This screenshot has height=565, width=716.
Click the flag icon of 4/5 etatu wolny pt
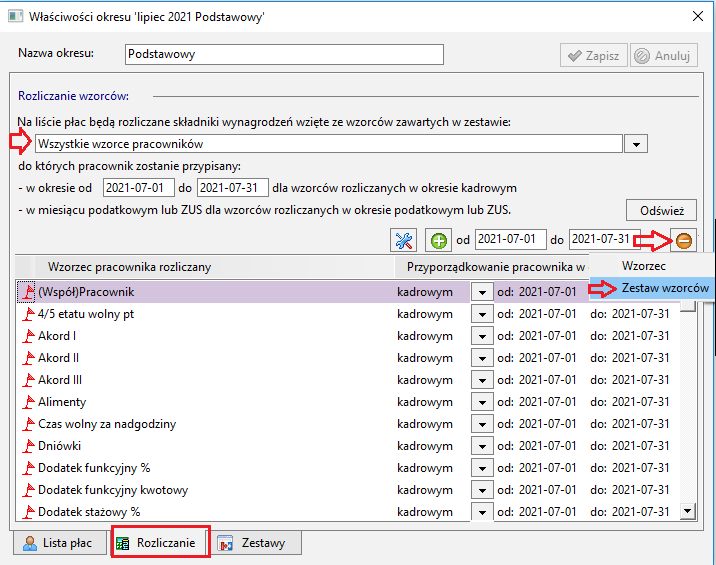28,314
